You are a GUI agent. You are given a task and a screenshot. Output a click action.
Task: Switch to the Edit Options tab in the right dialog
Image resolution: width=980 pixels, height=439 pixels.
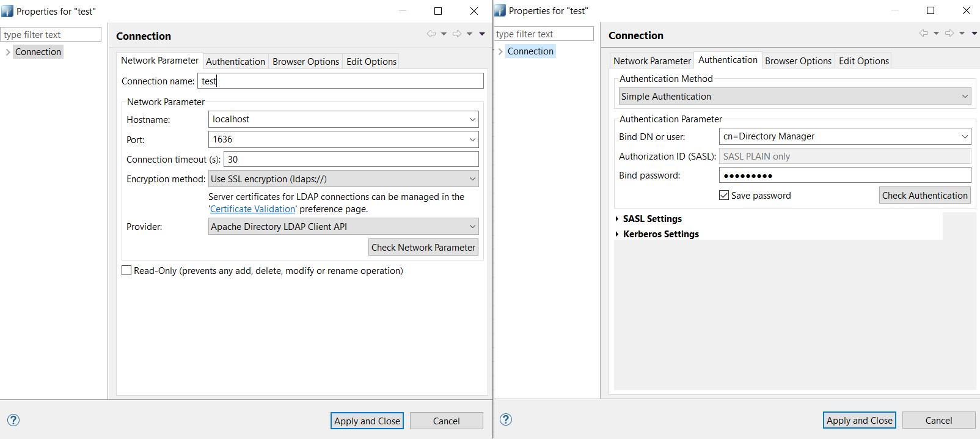pos(863,61)
